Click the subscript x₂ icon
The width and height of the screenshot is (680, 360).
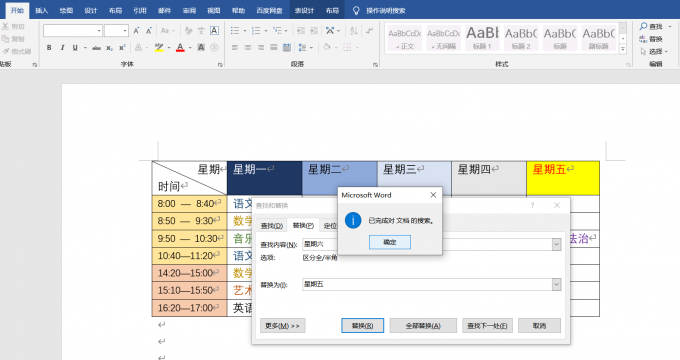click(x=109, y=48)
